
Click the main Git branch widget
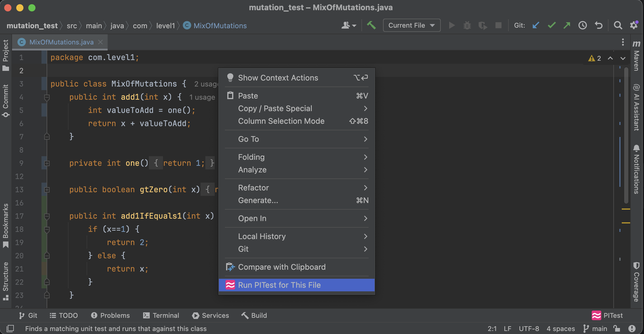[x=595, y=329]
